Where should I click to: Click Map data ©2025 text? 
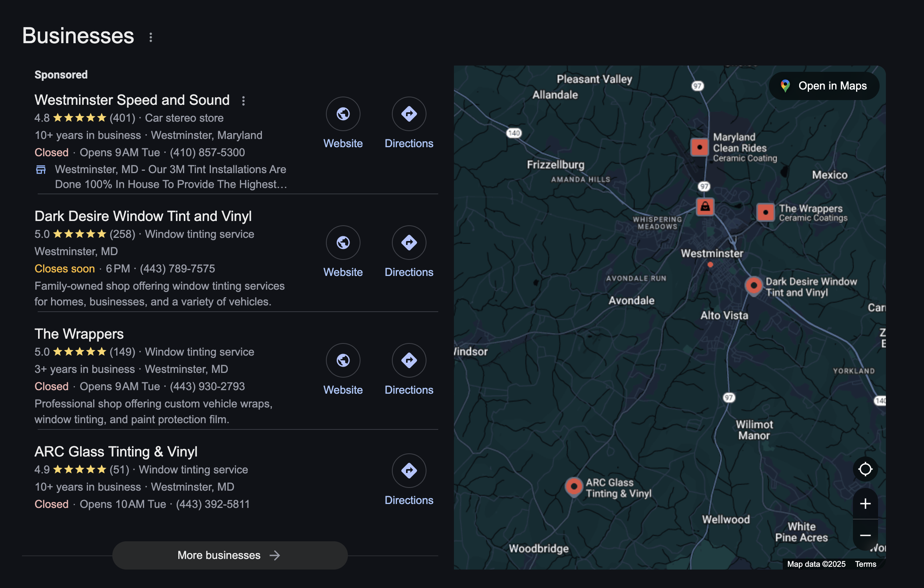816,564
